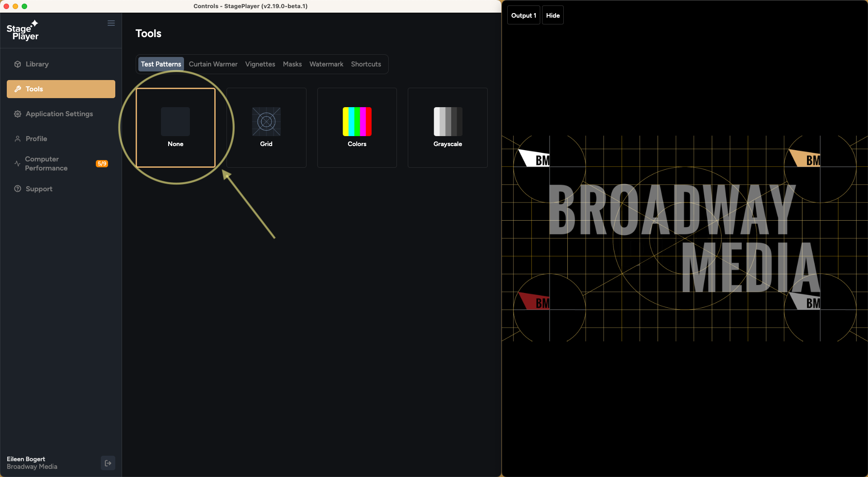
Task: Open the Profile page
Action: pos(61,139)
